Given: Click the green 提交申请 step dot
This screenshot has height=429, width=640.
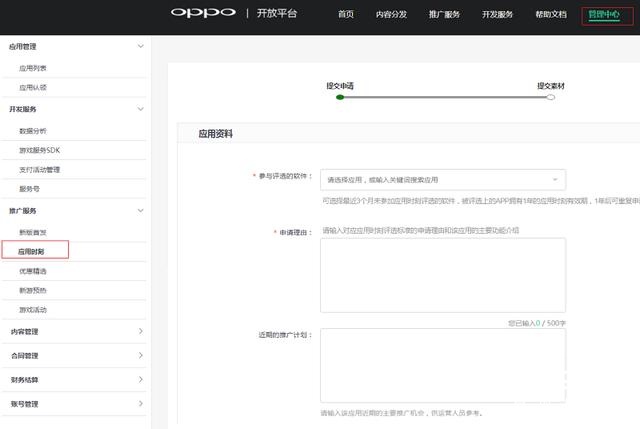Looking at the screenshot, I should [x=342, y=98].
